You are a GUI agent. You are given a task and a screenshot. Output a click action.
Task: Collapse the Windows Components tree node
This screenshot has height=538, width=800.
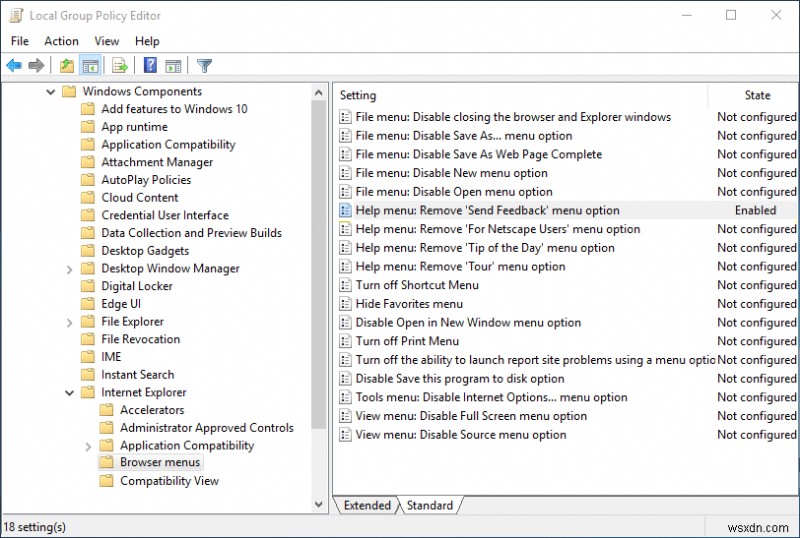51,92
